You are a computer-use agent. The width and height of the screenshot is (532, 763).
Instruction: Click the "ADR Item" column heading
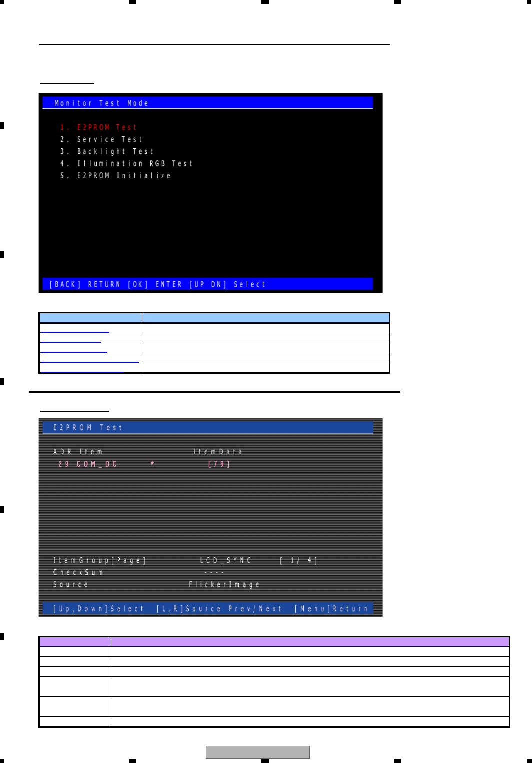(78, 452)
